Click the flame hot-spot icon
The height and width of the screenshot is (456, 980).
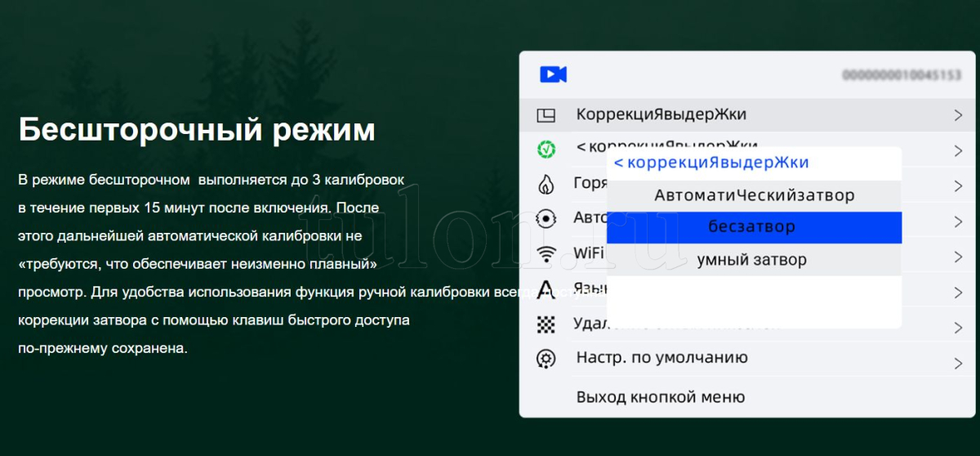tap(546, 185)
